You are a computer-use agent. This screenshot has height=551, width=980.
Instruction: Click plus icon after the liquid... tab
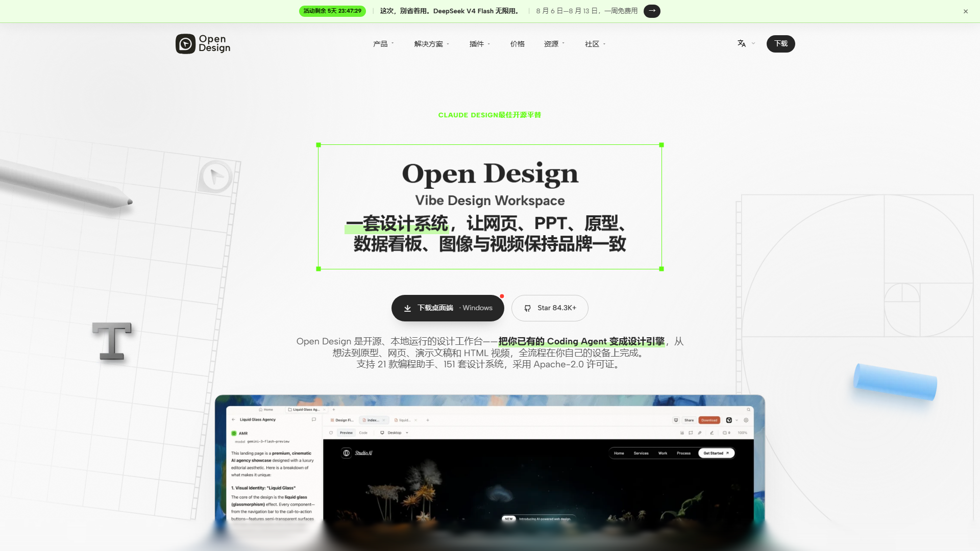(428, 420)
